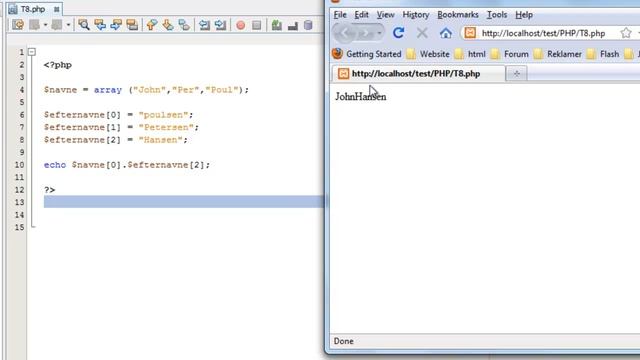The height and width of the screenshot is (360, 640).
Task: Open the Firefox recent history dropdown arrow
Action: pyautogui.click(x=380, y=33)
